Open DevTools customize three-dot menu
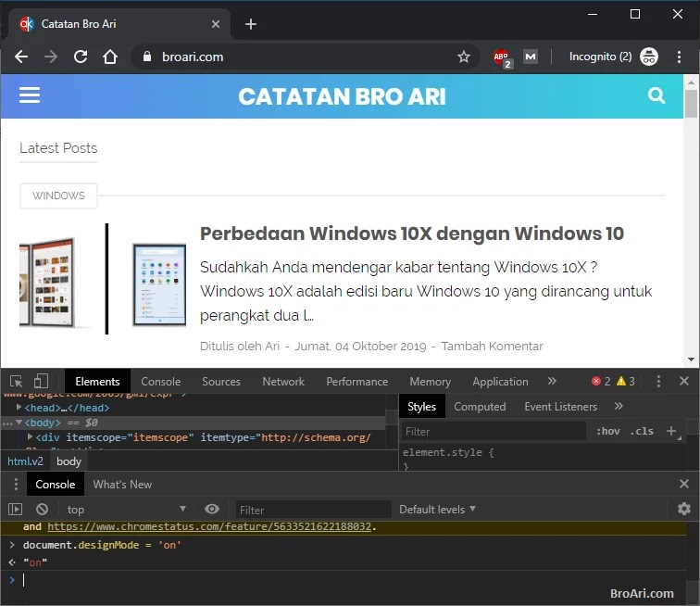This screenshot has height=606, width=700. pos(658,381)
